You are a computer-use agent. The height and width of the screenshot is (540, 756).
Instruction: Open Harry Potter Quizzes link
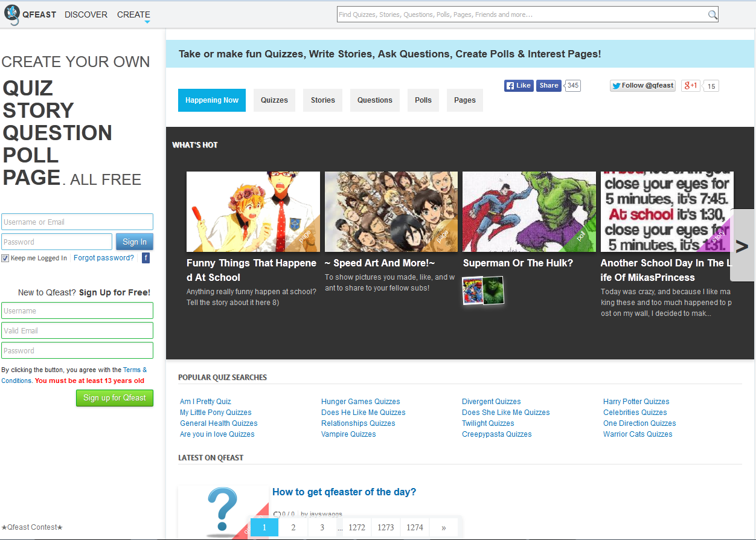pos(636,402)
